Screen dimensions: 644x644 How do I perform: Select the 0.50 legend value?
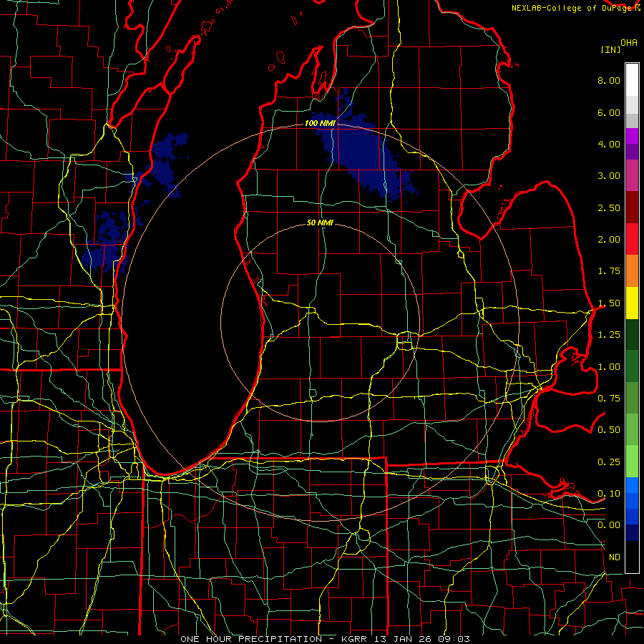pos(609,430)
